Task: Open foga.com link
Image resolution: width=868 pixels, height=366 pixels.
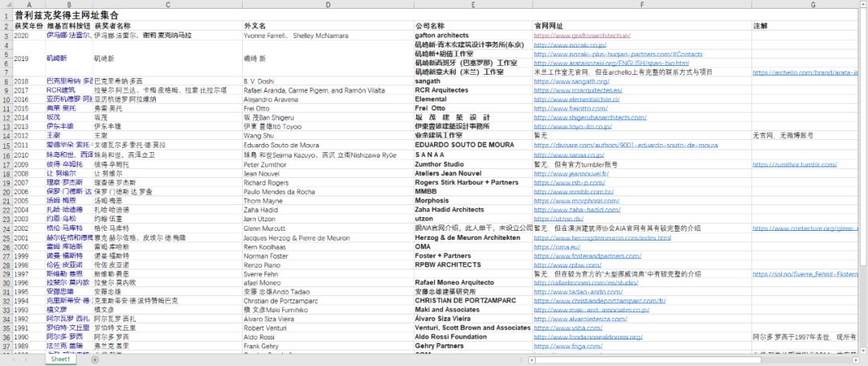Action: click(568, 346)
